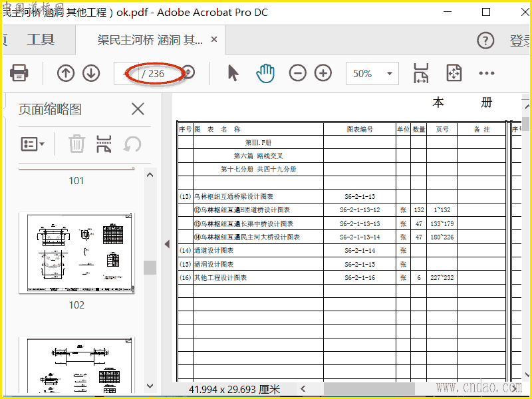Click the 备注 column header

(481, 129)
